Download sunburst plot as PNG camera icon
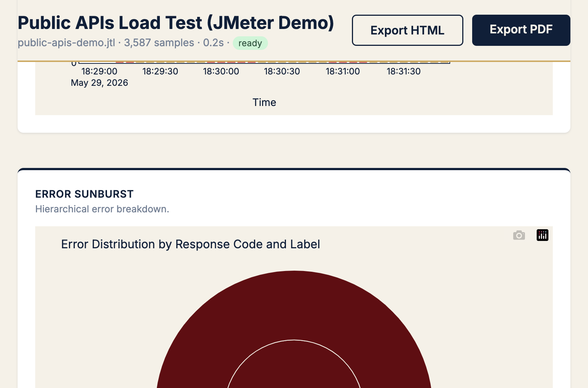 (x=519, y=235)
